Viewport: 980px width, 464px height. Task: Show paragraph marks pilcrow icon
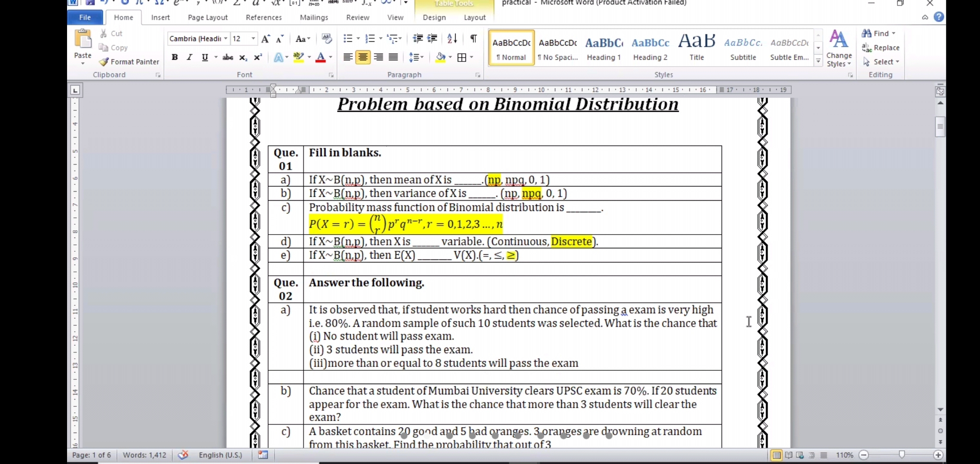click(473, 39)
